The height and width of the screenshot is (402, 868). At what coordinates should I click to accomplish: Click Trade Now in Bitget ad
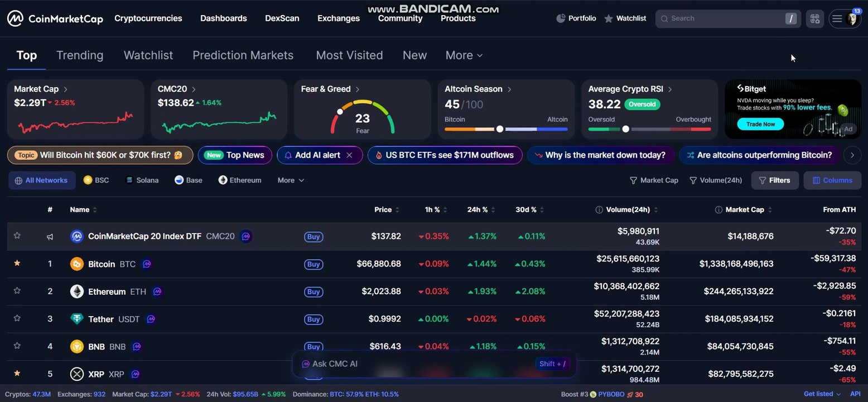click(x=760, y=124)
